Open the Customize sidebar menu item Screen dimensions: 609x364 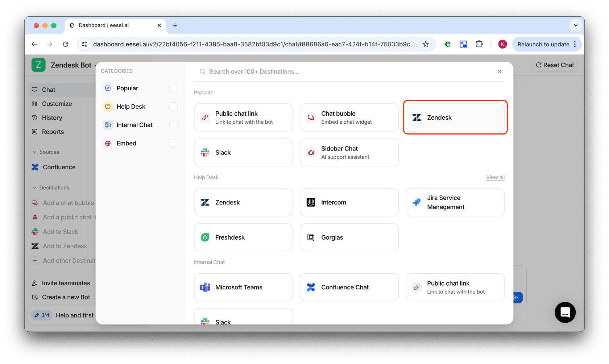pos(57,104)
